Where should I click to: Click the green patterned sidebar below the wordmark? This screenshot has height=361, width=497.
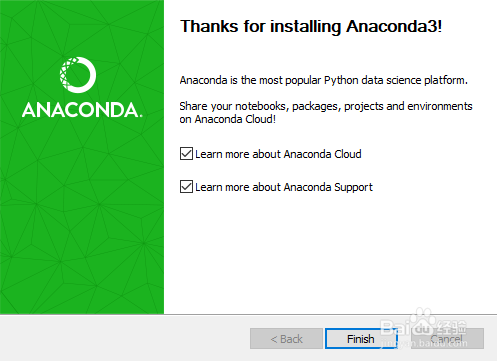(82, 217)
